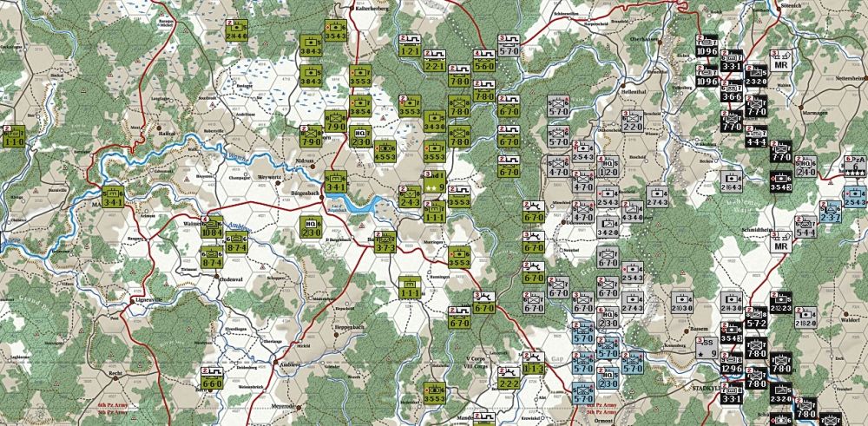The image size is (868, 426).
Task: Select the black 3-6-6 counter
Action: (731, 91)
